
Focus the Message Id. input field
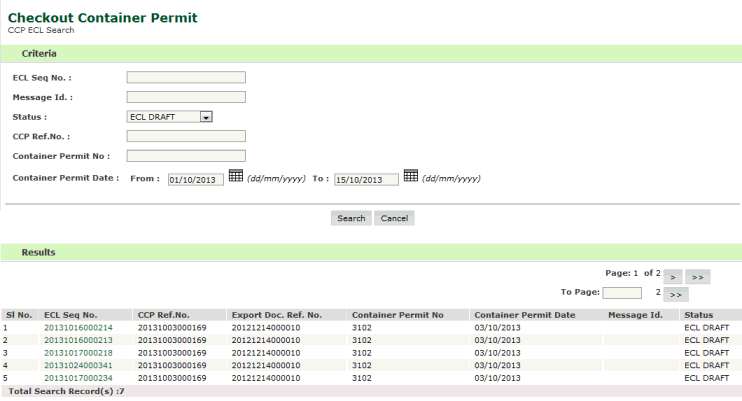pos(186,97)
